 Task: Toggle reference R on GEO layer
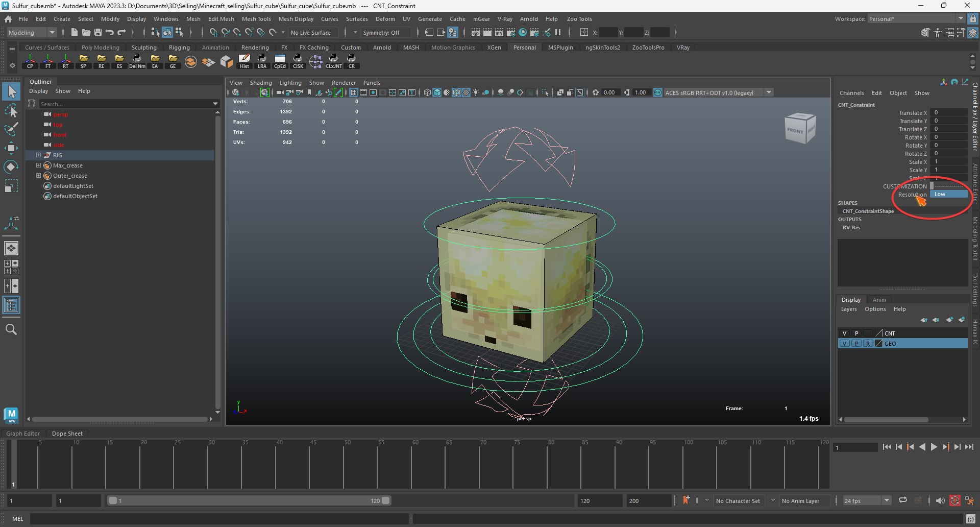coord(868,344)
